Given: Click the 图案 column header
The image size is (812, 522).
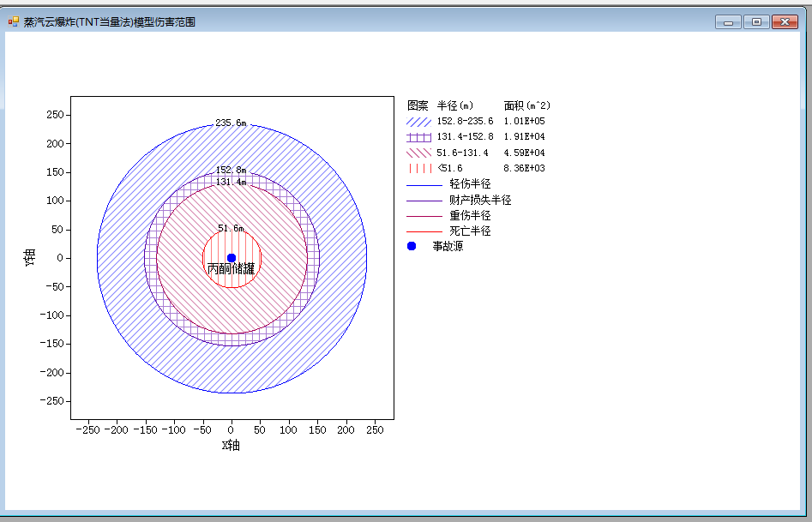Looking at the screenshot, I should pyautogui.click(x=418, y=105).
